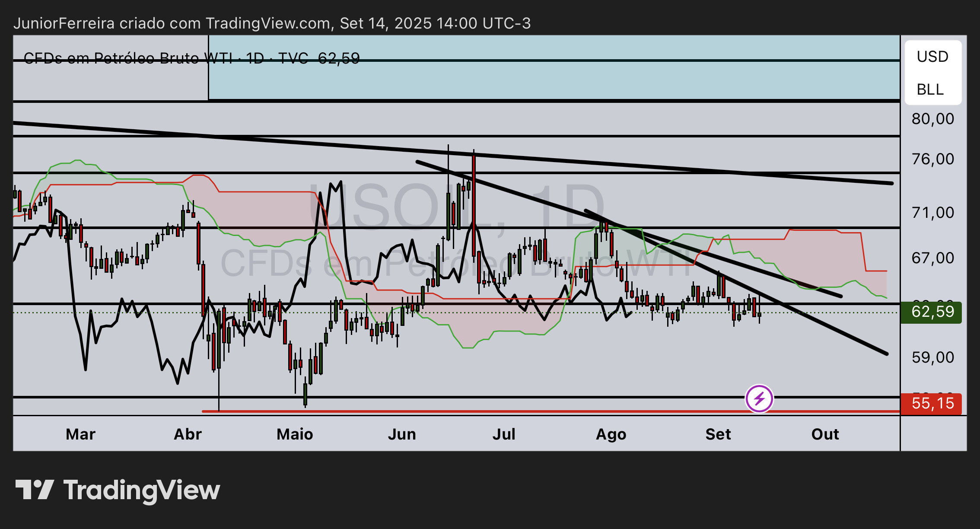The height and width of the screenshot is (529, 980).
Task: Click the Abr label on time axis
Action: pos(188,434)
